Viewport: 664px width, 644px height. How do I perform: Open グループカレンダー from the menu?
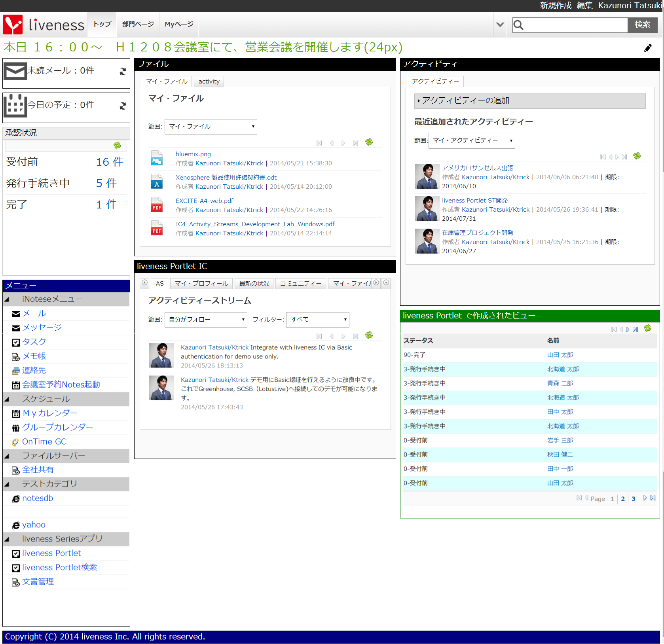pyautogui.click(x=57, y=427)
